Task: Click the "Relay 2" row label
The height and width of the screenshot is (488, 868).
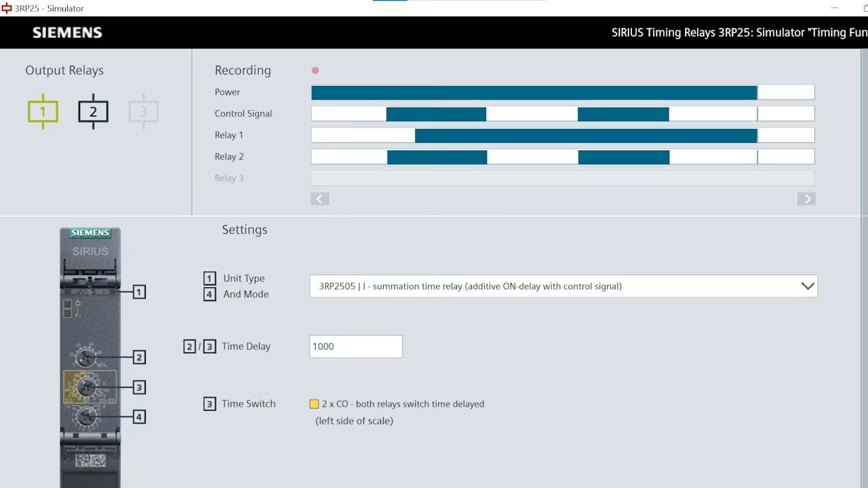Action: (x=229, y=157)
